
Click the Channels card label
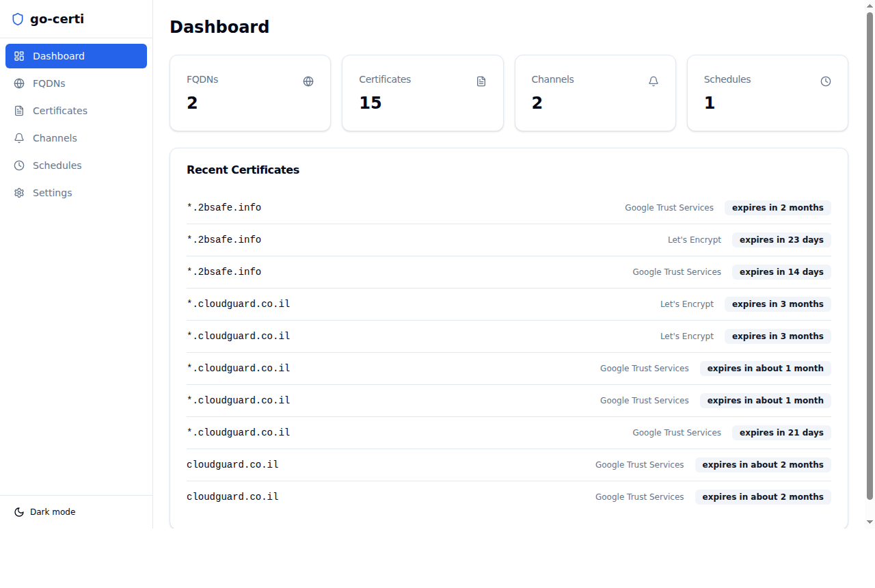click(552, 79)
